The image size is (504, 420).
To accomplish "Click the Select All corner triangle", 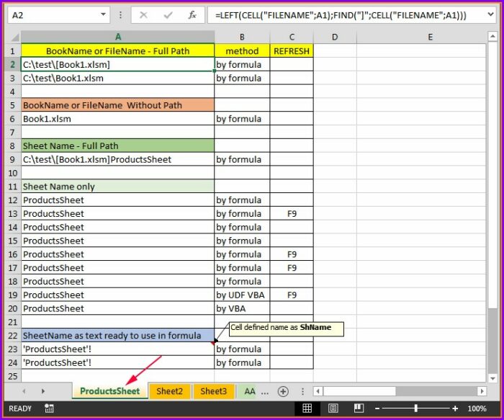I will pos(14,37).
